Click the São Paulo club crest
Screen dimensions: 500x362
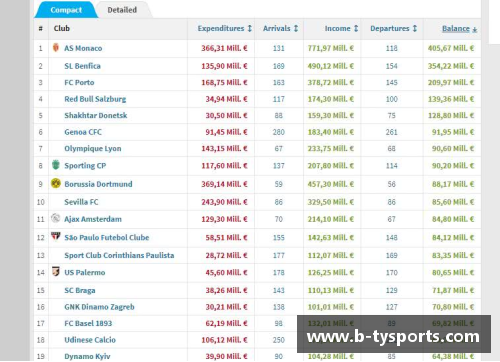coord(56,236)
